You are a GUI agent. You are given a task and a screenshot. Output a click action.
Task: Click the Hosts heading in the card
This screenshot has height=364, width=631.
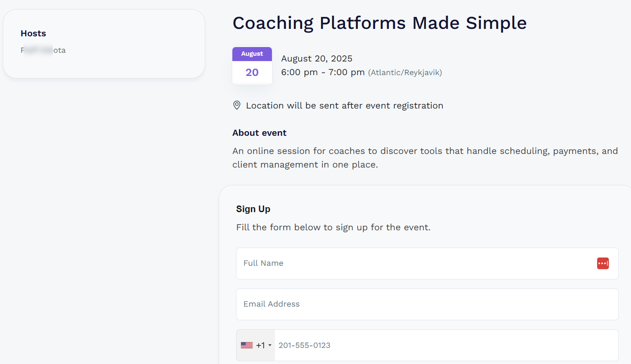coord(33,33)
